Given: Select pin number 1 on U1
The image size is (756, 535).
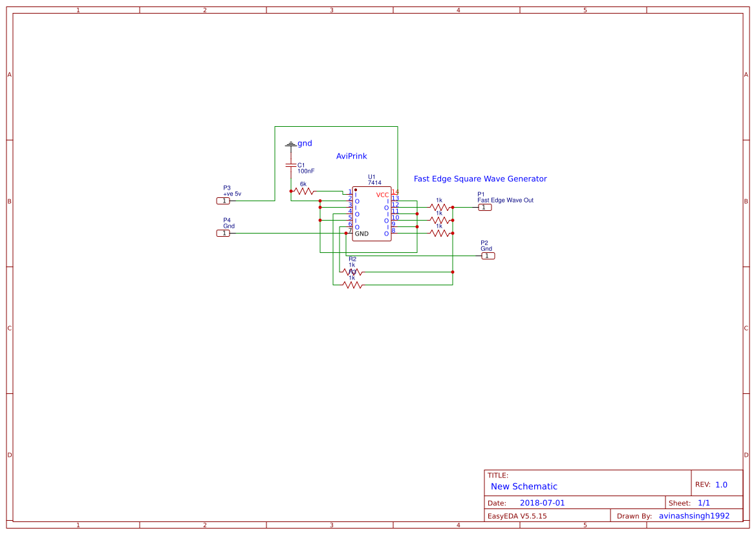Looking at the screenshot, I should coord(350,192).
